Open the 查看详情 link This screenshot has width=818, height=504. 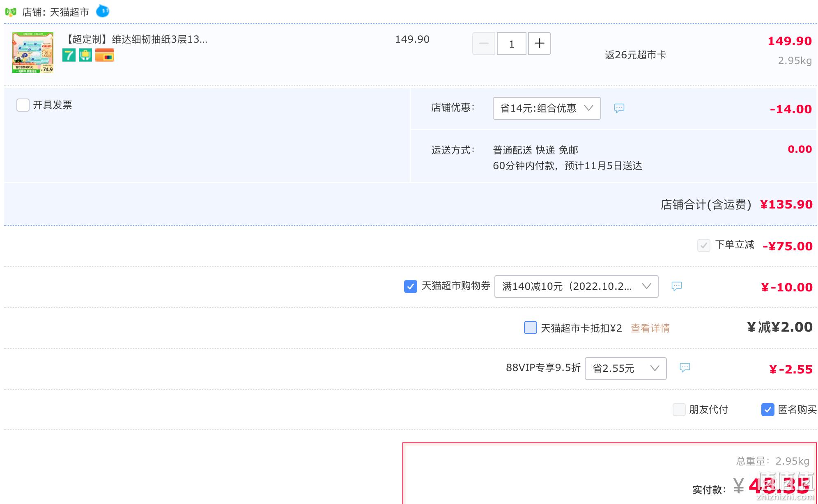click(x=650, y=328)
